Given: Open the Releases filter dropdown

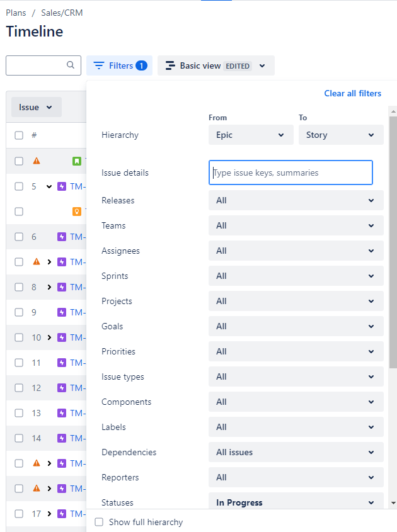Looking at the screenshot, I should coord(296,200).
